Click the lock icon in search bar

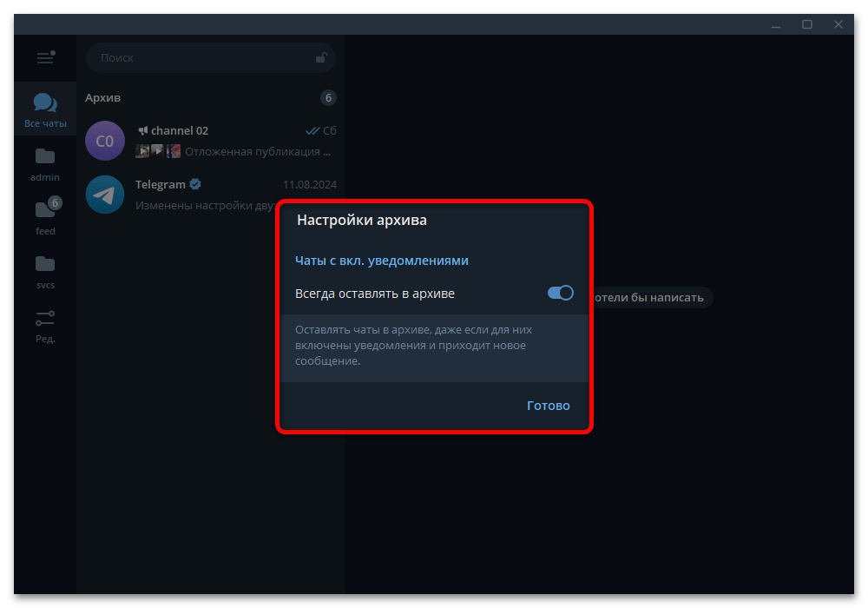point(321,57)
